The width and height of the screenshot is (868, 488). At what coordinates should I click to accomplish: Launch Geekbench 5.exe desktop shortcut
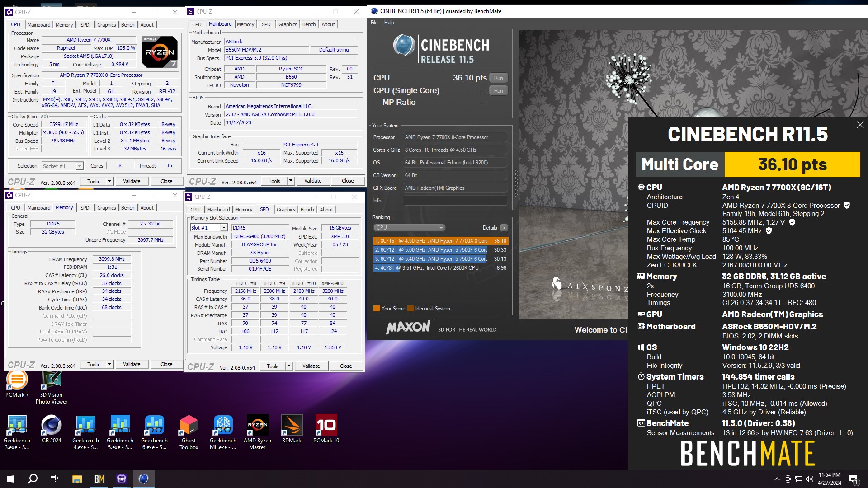(x=120, y=433)
